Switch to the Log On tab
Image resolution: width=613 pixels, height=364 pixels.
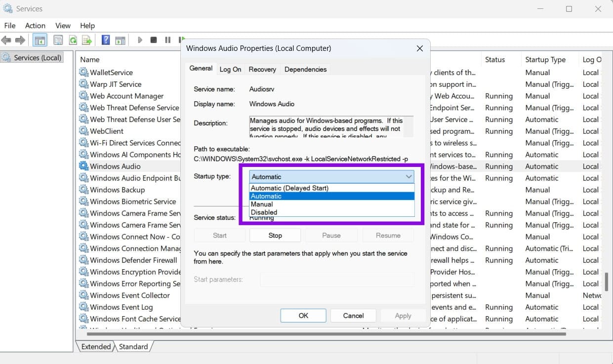coord(230,70)
